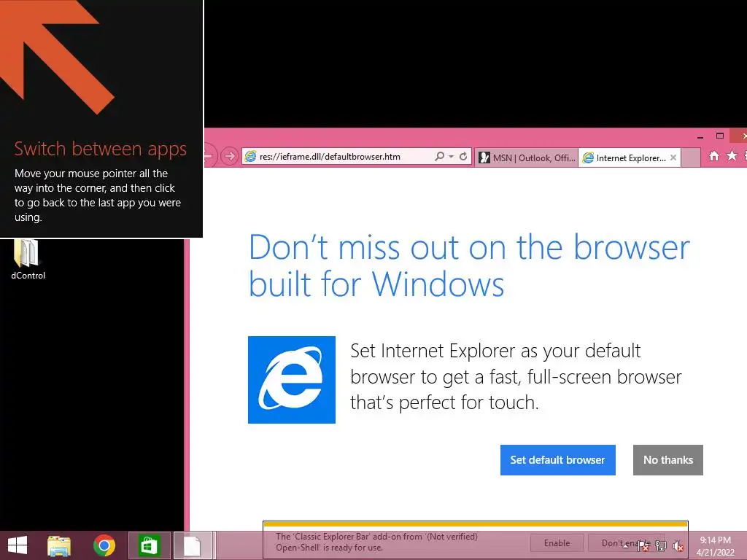Click the 'Classic Explorer Bar' add-on notification text

[x=376, y=542]
